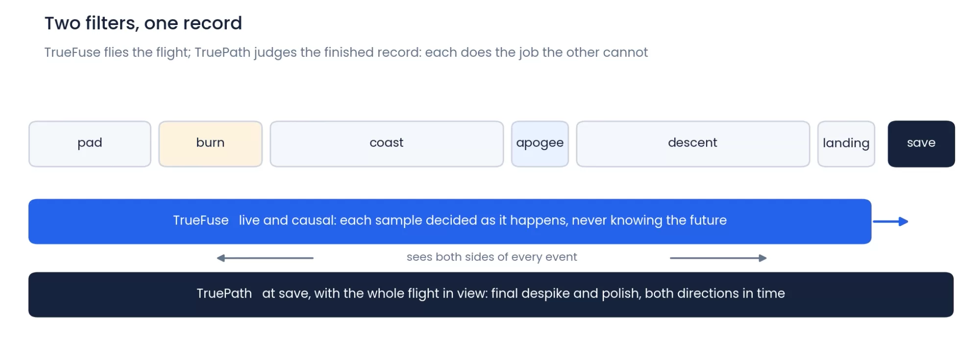
Task: Click the coast phase segment
Action: [387, 144]
